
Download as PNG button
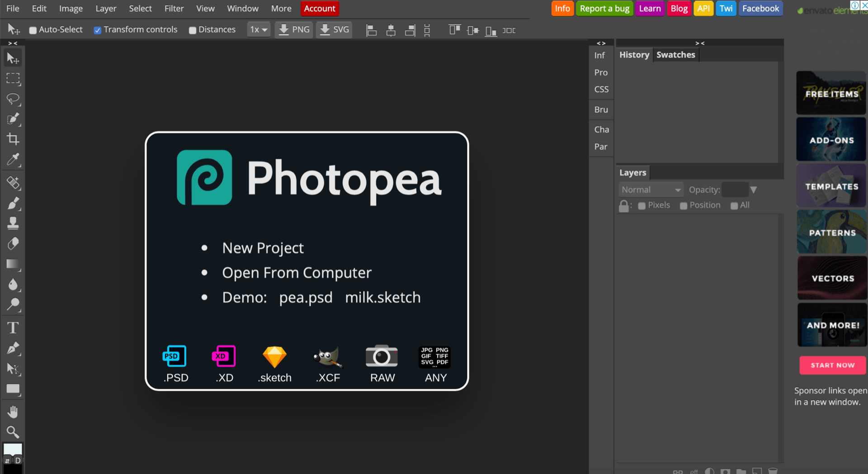pos(294,30)
